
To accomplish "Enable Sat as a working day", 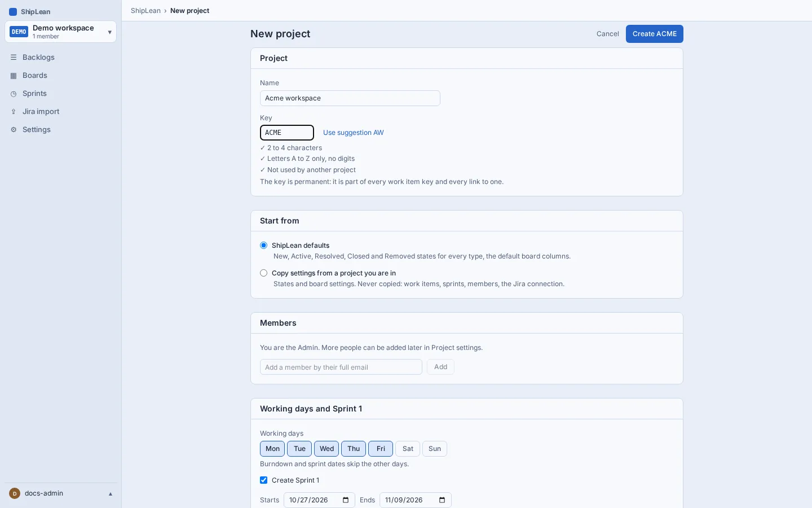I will click(408, 449).
